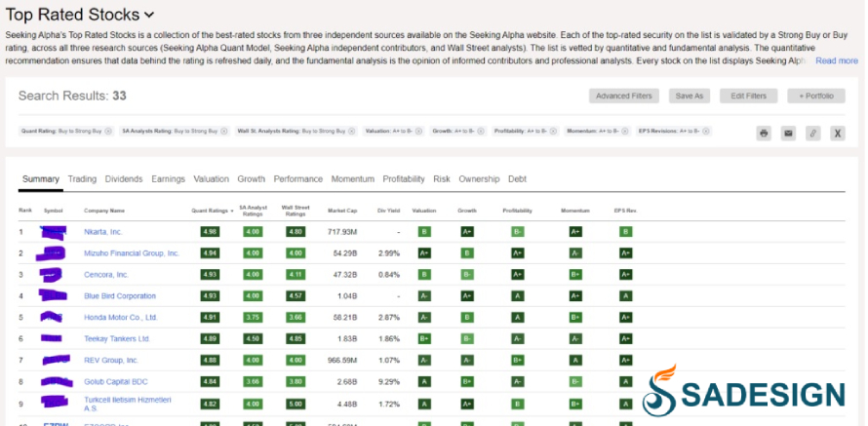The width and height of the screenshot is (868, 426).
Task: Open the Performance tab
Action: pos(297,179)
